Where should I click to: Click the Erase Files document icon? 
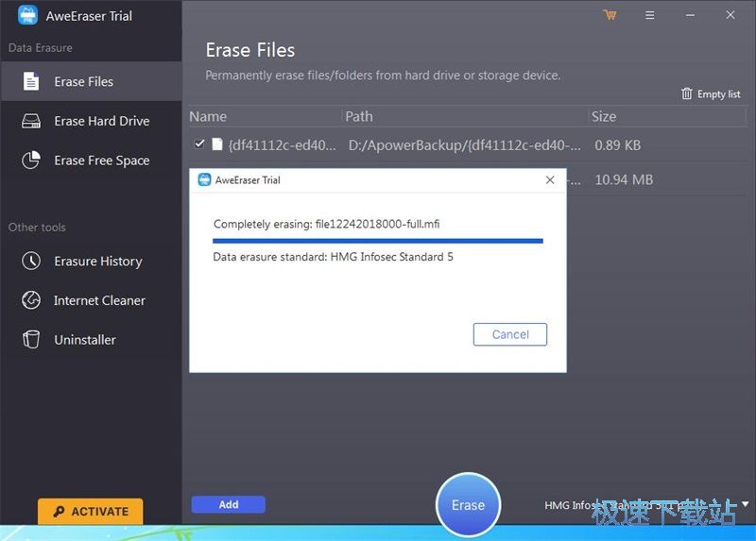tap(31, 81)
